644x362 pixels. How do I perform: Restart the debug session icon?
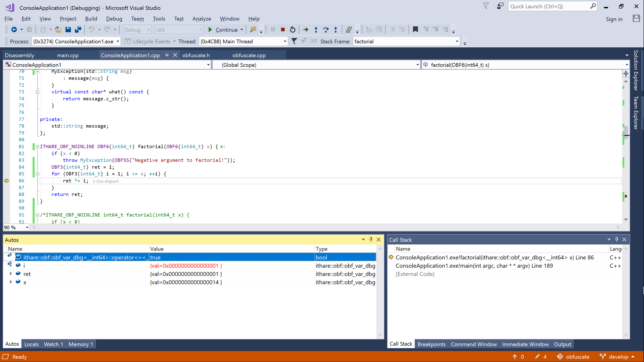click(292, 30)
